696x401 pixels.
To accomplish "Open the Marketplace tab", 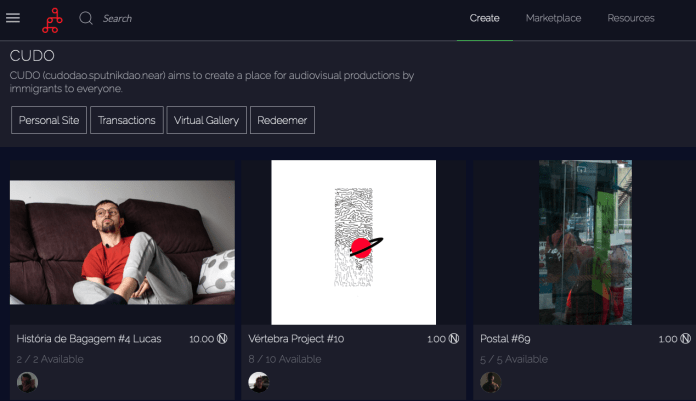I will [553, 18].
